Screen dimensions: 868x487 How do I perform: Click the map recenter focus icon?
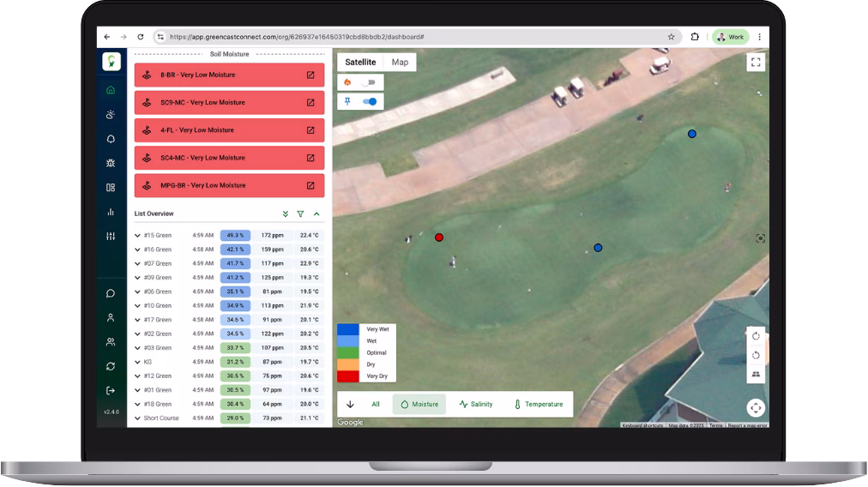[x=761, y=238]
